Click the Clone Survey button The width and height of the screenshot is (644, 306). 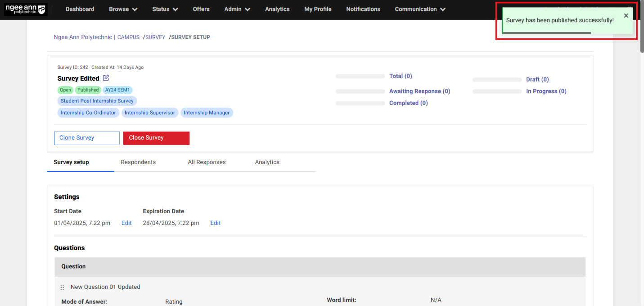(86, 138)
